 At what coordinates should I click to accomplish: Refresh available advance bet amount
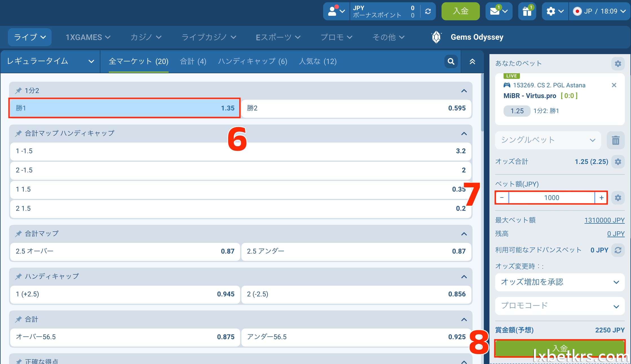click(x=618, y=250)
